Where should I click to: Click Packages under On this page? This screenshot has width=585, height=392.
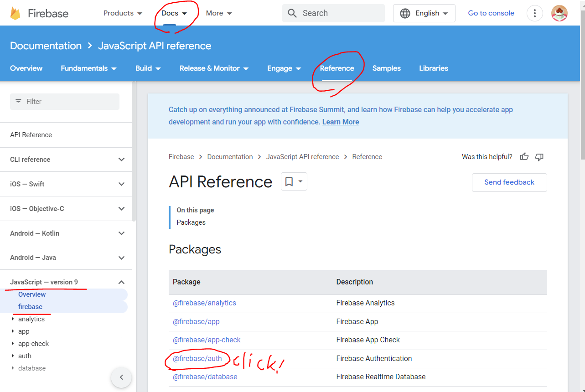pos(191,222)
